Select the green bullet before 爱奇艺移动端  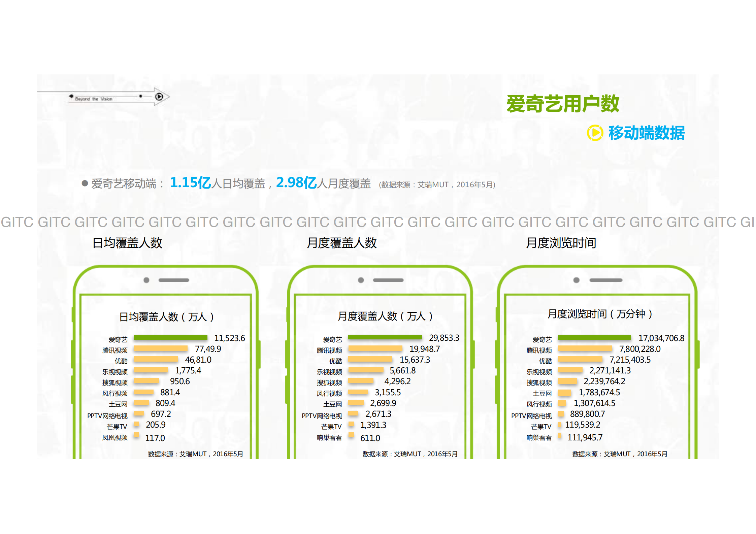coord(84,182)
